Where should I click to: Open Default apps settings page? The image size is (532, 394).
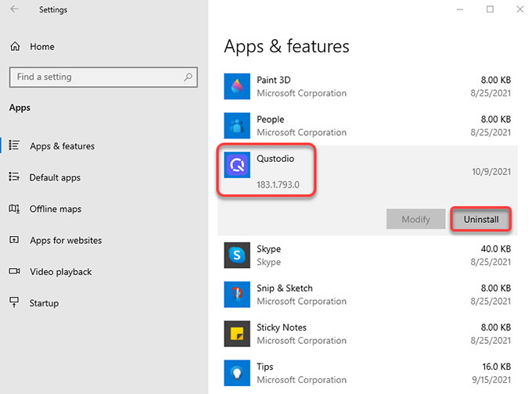[x=55, y=177]
